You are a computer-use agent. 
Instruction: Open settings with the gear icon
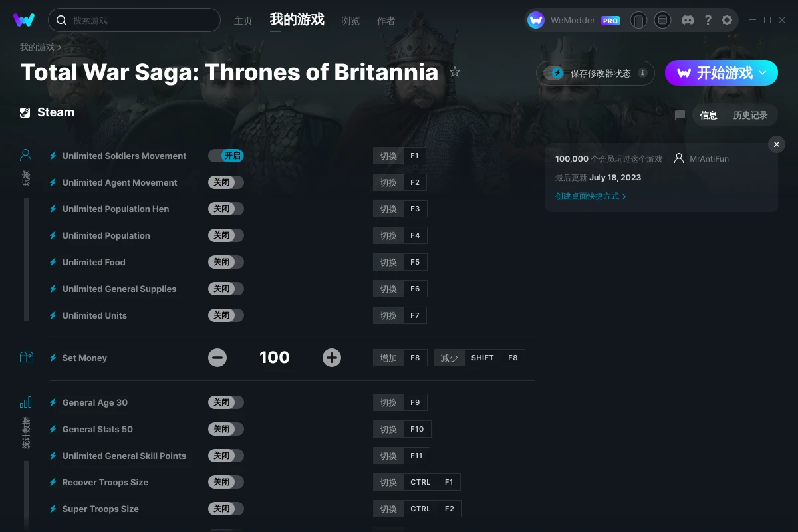tap(727, 20)
